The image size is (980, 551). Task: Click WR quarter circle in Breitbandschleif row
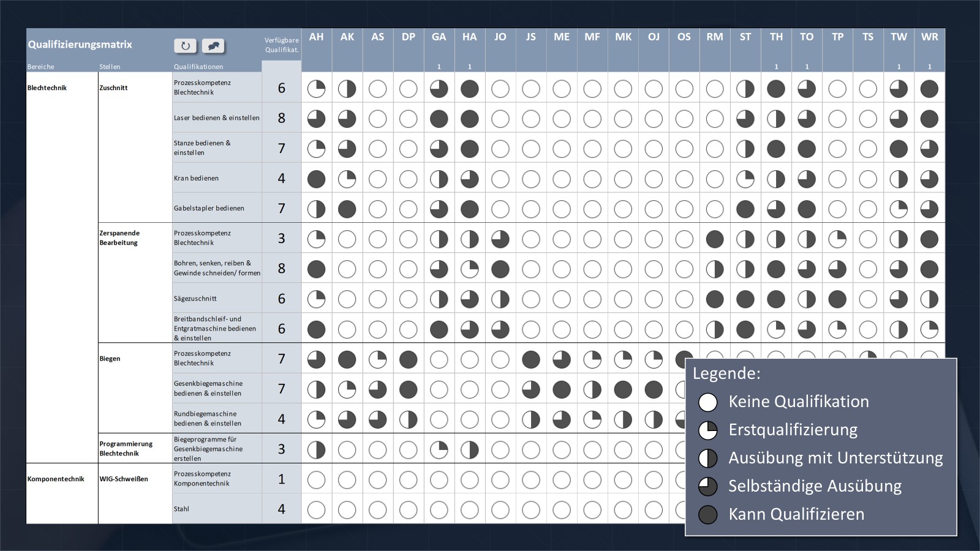click(x=929, y=329)
